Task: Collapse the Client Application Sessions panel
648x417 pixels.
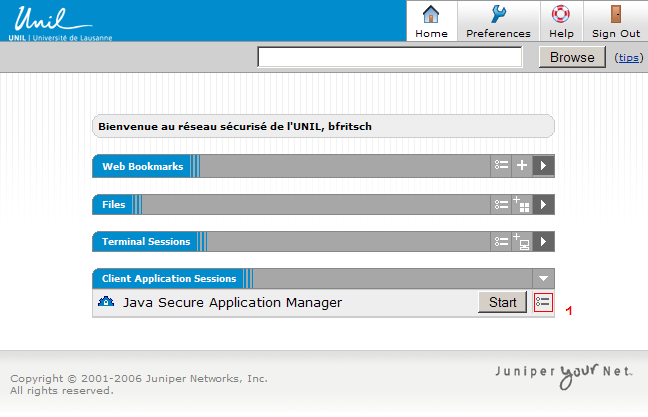Action: (543, 279)
